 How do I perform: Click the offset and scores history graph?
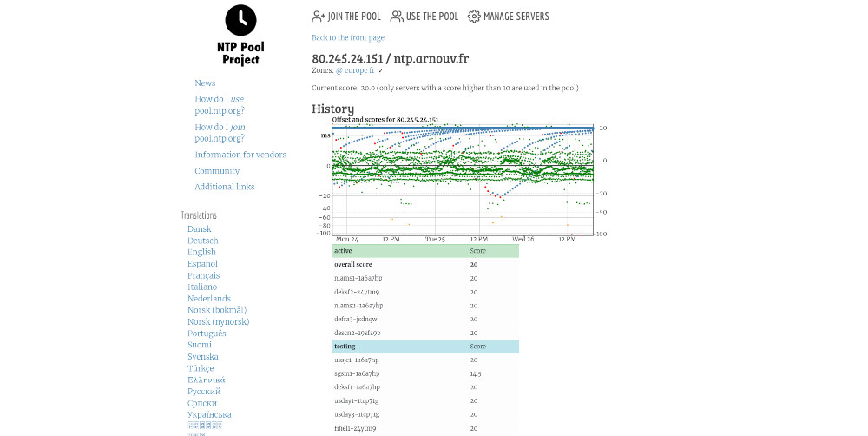[x=462, y=178]
